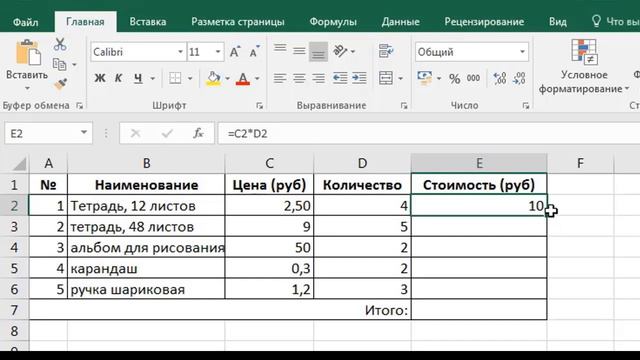This screenshot has width=640, height=360.
Task: Open Clipboard (Буфер обмена) dialog launcher
Action: (80, 106)
